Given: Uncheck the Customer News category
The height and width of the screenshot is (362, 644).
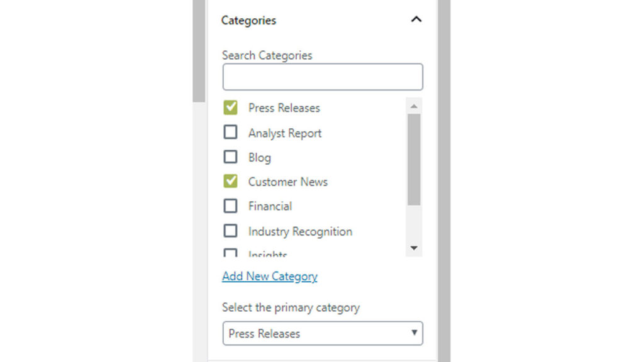Looking at the screenshot, I should point(231,182).
